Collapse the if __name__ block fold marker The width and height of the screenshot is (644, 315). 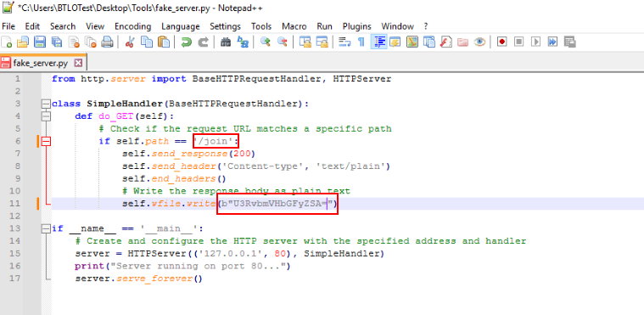(46, 228)
